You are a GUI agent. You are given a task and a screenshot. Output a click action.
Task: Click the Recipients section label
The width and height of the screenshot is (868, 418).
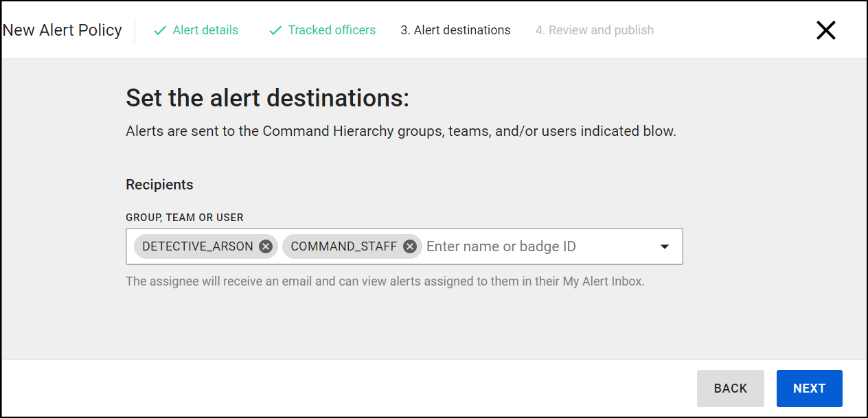click(x=159, y=185)
